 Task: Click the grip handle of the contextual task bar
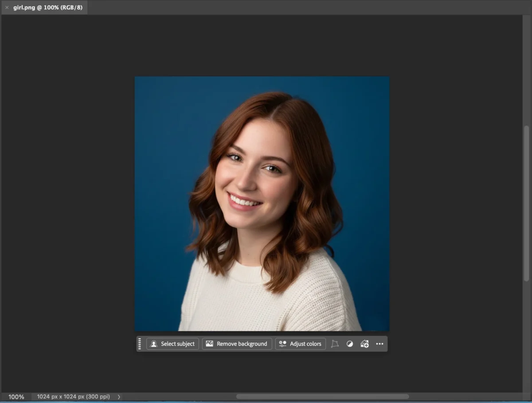tap(140, 344)
